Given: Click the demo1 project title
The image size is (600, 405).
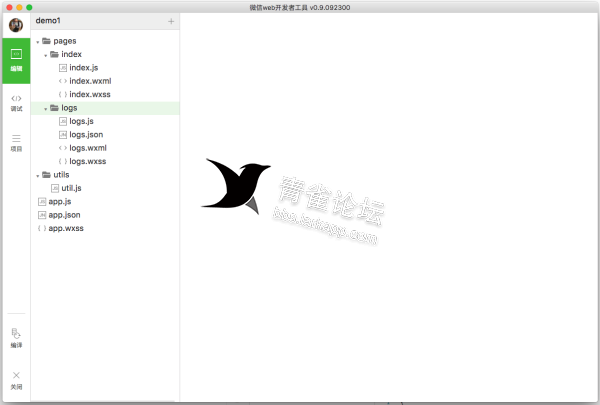Looking at the screenshot, I should click(x=48, y=21).
